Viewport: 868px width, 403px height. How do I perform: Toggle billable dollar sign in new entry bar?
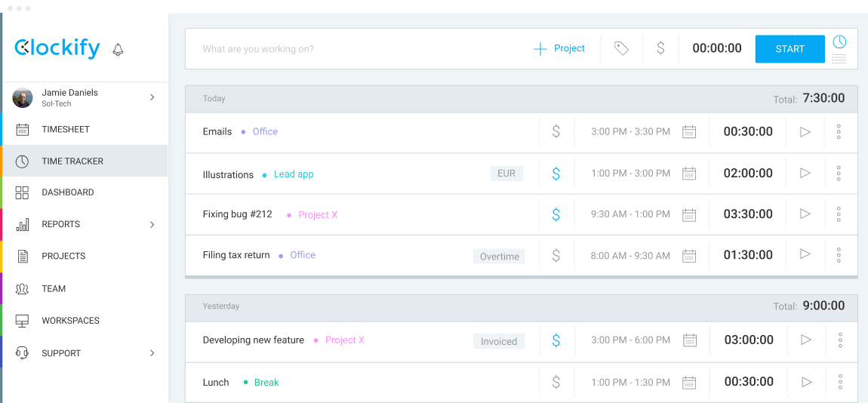coord(660,49)
